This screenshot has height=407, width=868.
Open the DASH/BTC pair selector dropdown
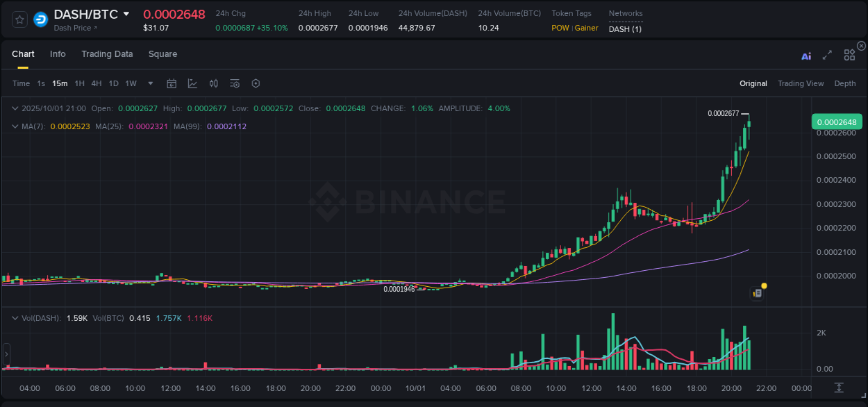[126, 13]
